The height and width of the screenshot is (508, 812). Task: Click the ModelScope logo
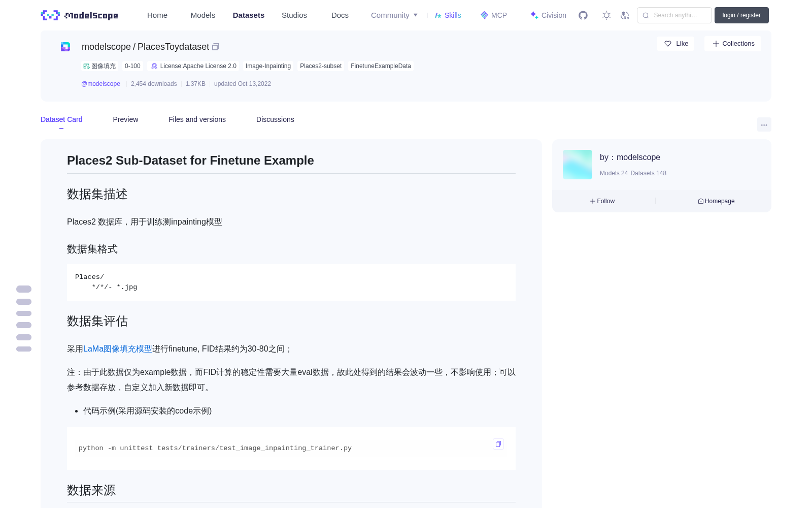click(80, 15)
